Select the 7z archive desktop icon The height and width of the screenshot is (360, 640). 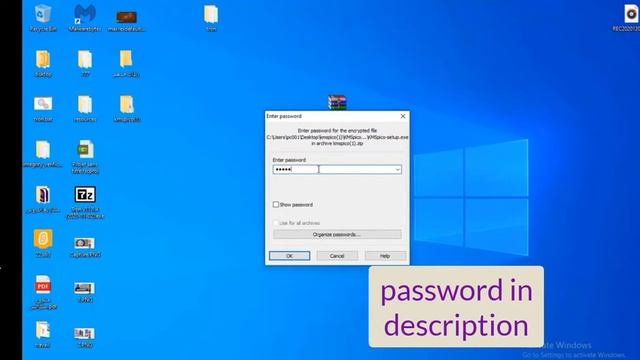pyautogui.click(x=85, y=195)
